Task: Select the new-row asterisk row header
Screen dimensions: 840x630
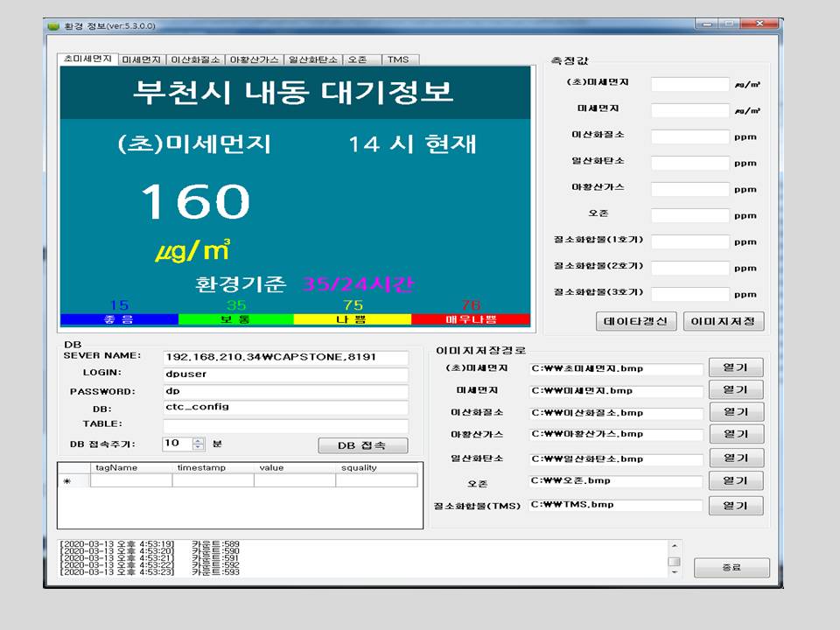Action: 73,480
